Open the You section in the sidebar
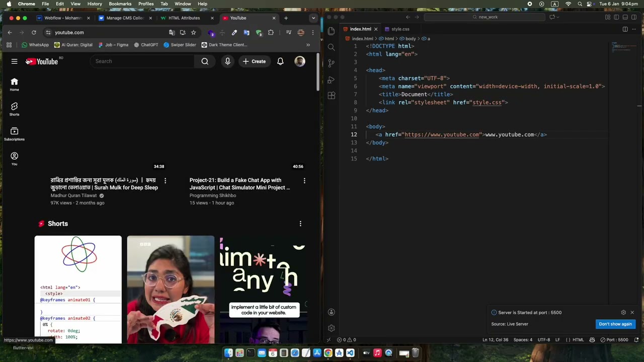Viewport: 644px width, 362px height. coord(14,159)
